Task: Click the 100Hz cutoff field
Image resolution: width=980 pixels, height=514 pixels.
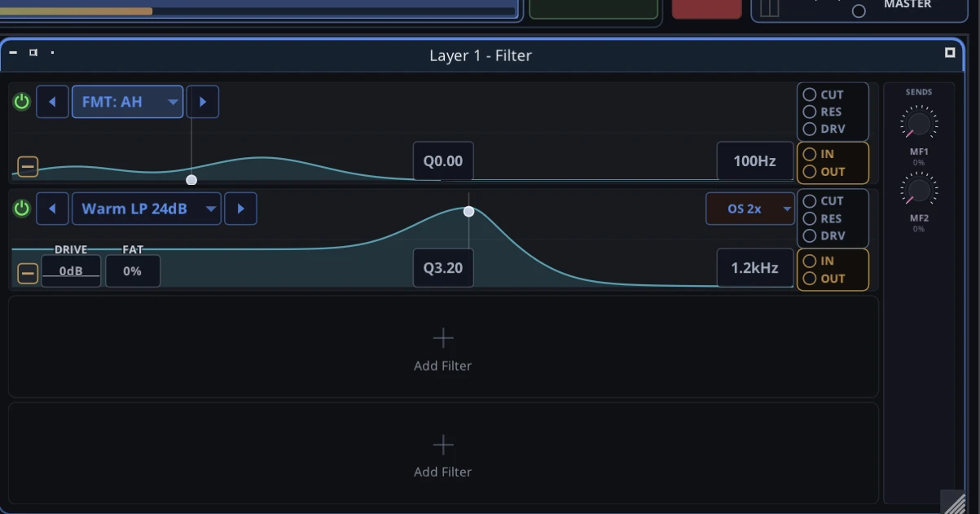Action: pos(754,161)
